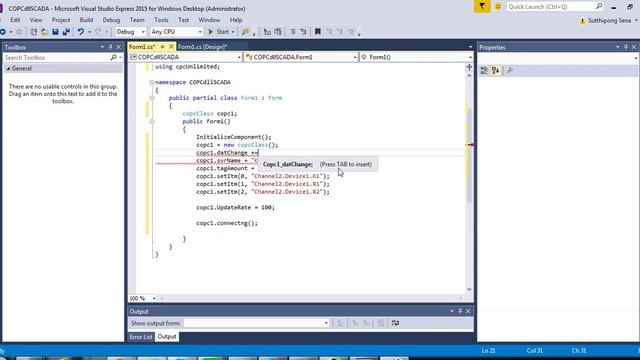The image size is (640, 360).
Task: Open the Debug menu
Action: point(111,20)
